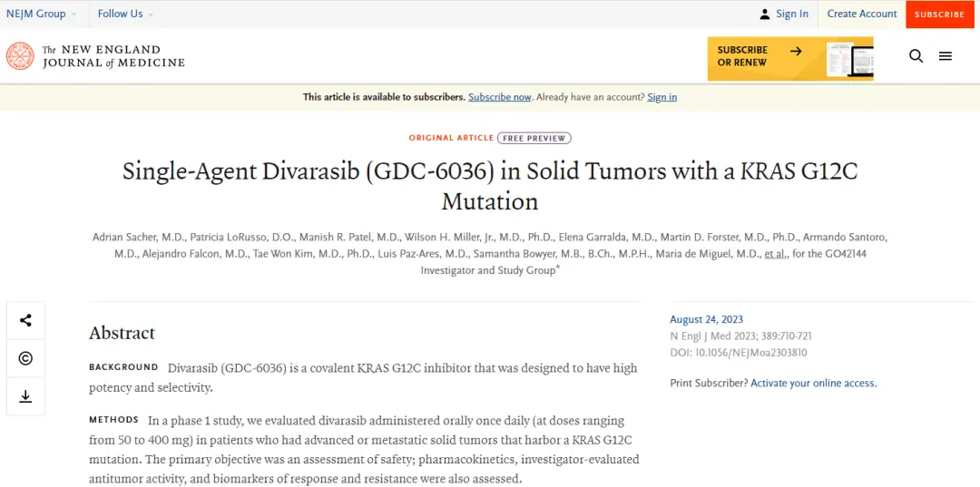
Task: Click the August 24, 2023 date link
Action: click(706, 319)
